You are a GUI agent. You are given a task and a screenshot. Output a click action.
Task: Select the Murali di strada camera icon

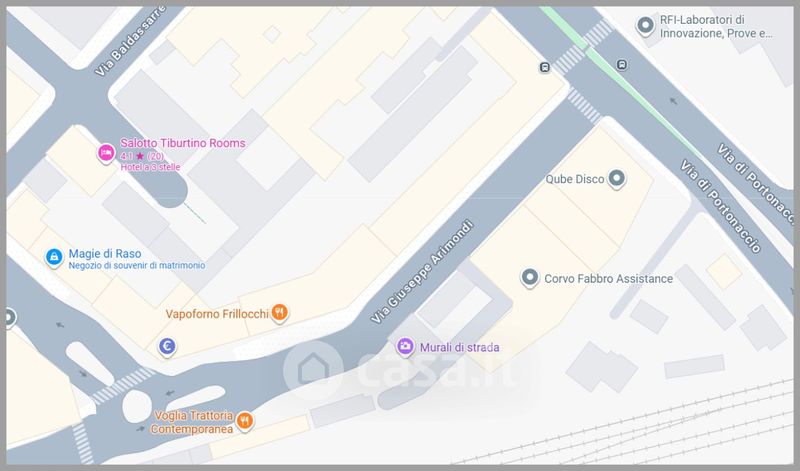pos(405,347)
